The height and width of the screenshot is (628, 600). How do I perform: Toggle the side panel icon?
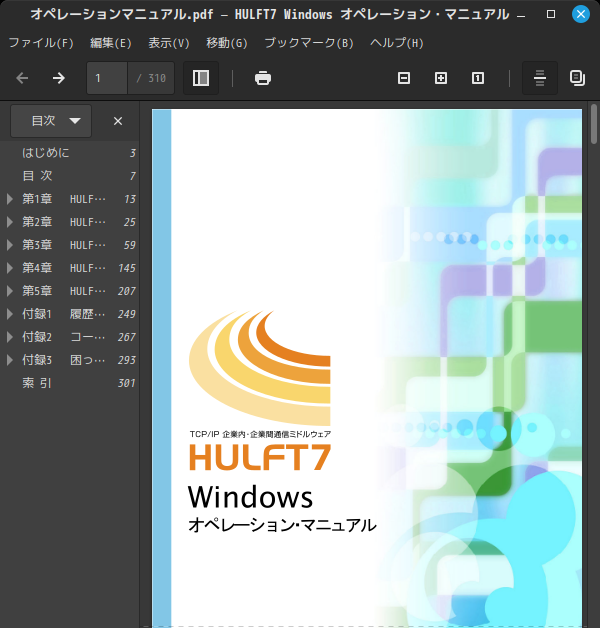tap(201, 78)
